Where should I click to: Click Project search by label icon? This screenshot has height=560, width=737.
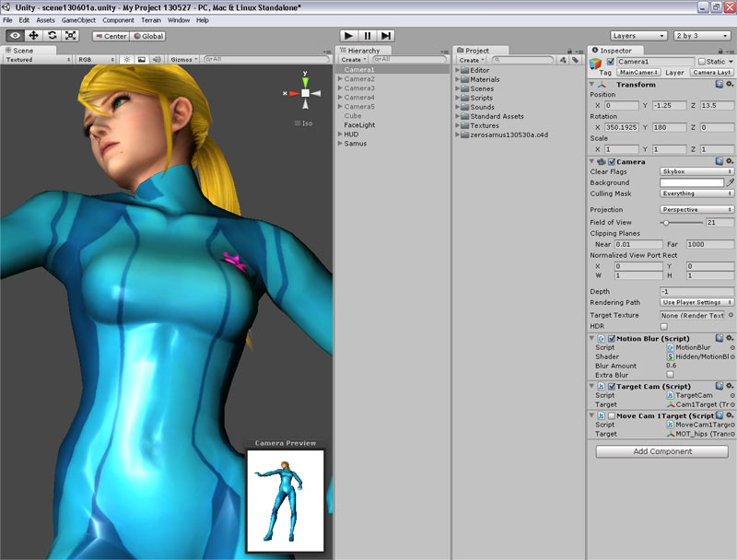[x=575, y=60]
